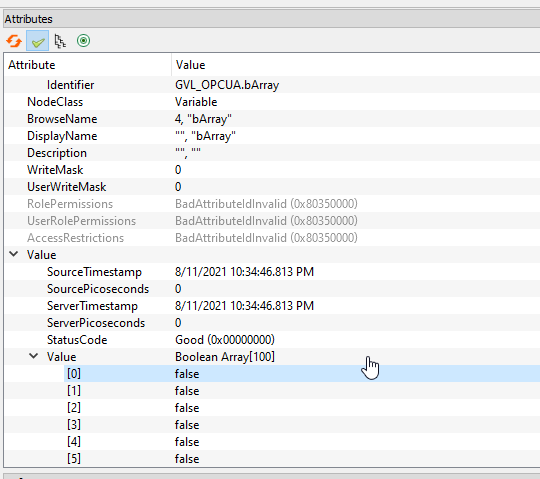
Task: Click the SourceTimestamp row
Action: pyautogui.click(x=272, y=272)
